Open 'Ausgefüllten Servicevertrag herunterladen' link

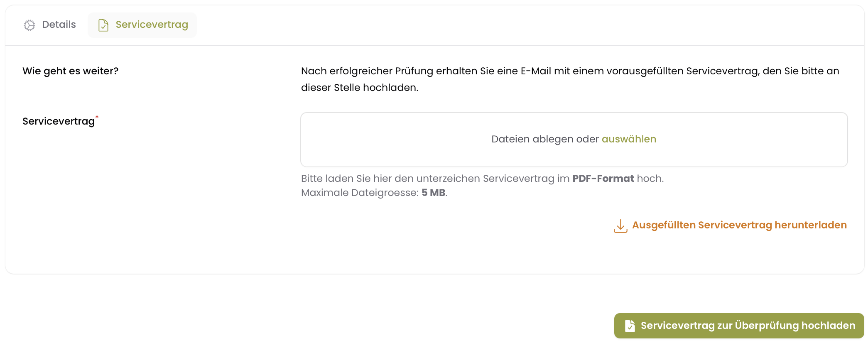pos(739,225)
